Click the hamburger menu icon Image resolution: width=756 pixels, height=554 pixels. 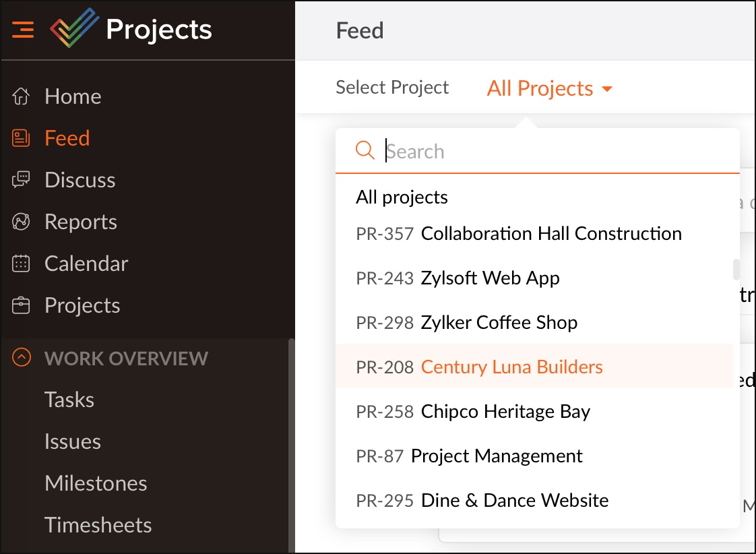pos(23,30)
